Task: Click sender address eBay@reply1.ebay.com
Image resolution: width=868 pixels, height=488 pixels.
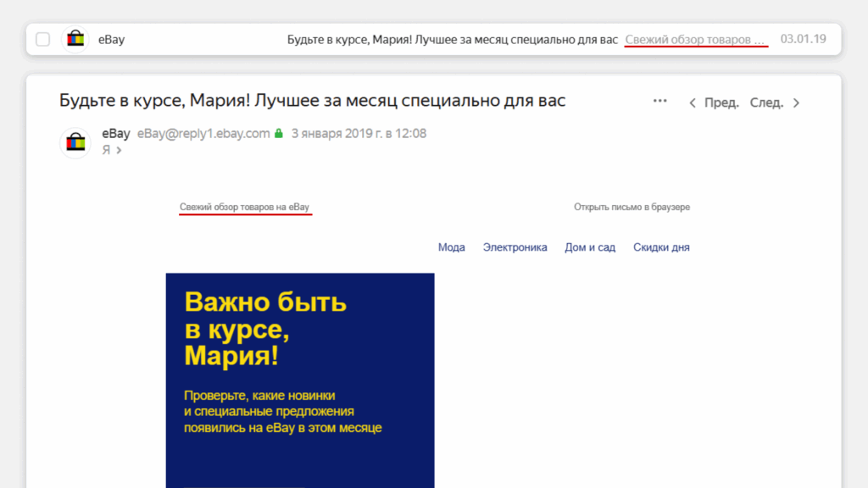Action: (x=203, y=133)
